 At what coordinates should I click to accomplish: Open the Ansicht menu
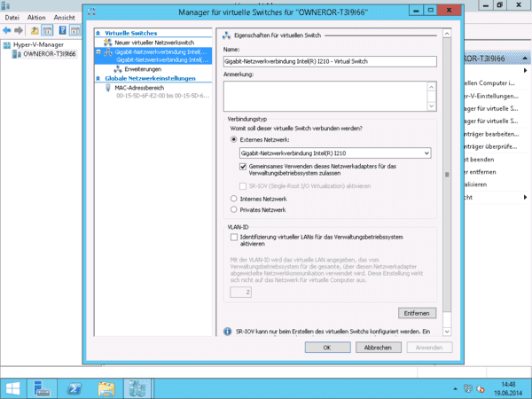pyautogui.click(x=65, y=18)
